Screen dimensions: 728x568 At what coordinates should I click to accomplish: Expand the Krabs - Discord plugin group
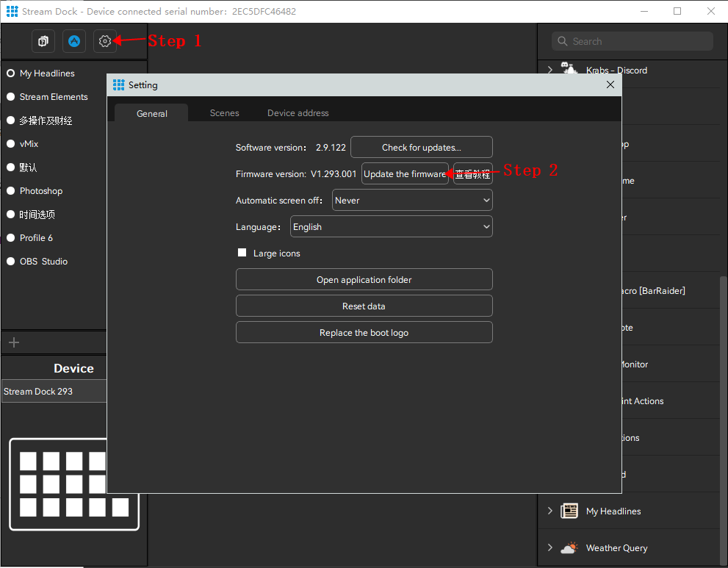pos(550,70)
